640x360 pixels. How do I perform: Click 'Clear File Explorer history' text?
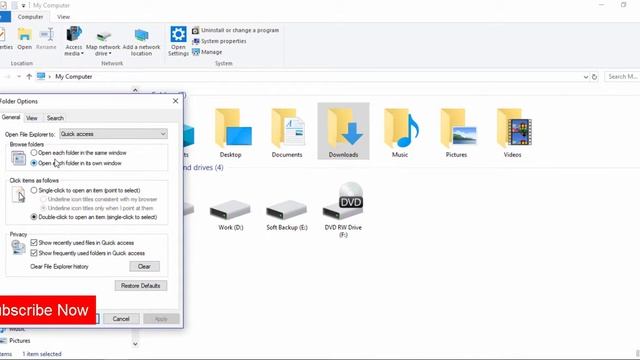59,267
